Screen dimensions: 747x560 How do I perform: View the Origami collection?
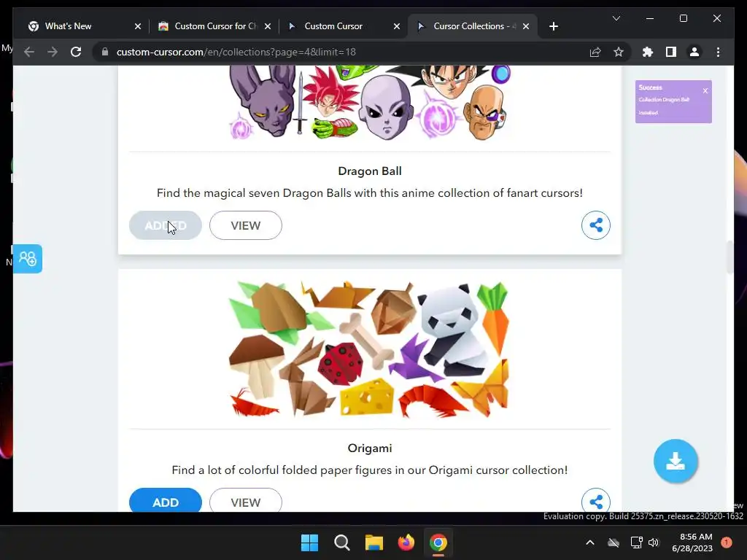pos(246,500)
